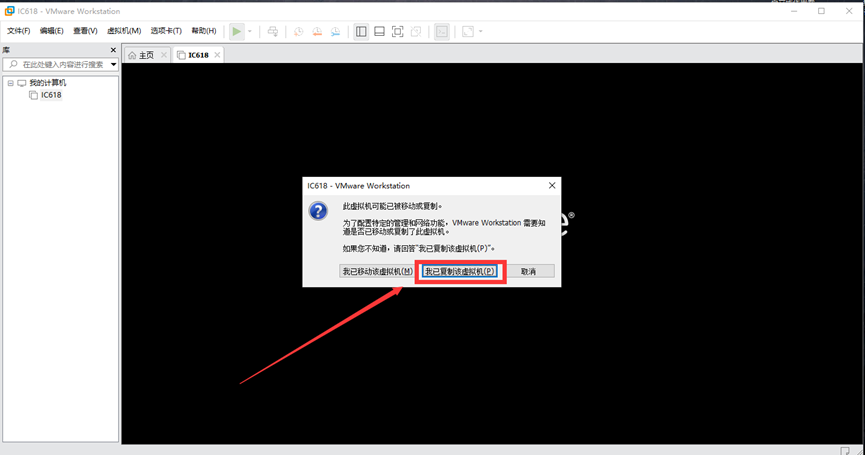
Task: Click the green power on play button
Action: tap(236, 31)
